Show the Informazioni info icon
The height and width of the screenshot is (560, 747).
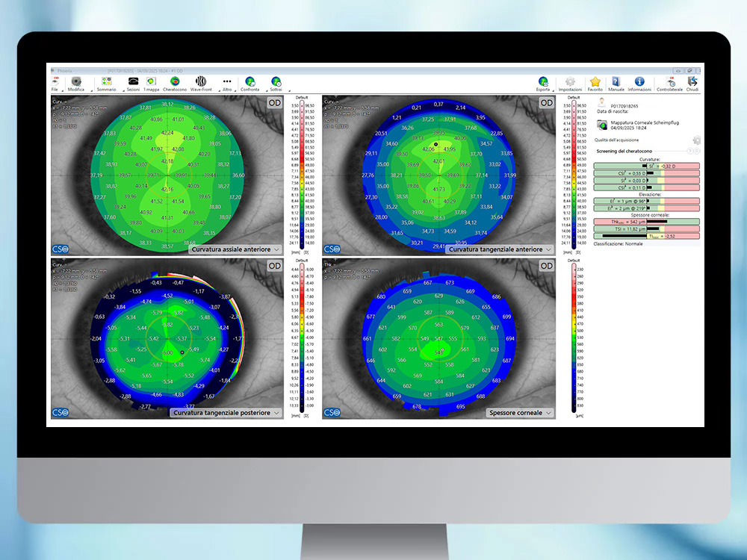[x=639, y=82]
